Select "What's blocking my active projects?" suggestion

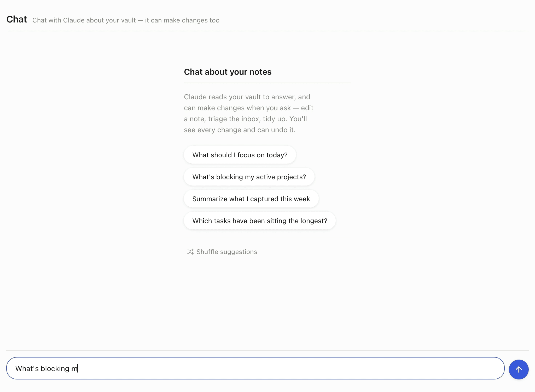click(249, 177)
